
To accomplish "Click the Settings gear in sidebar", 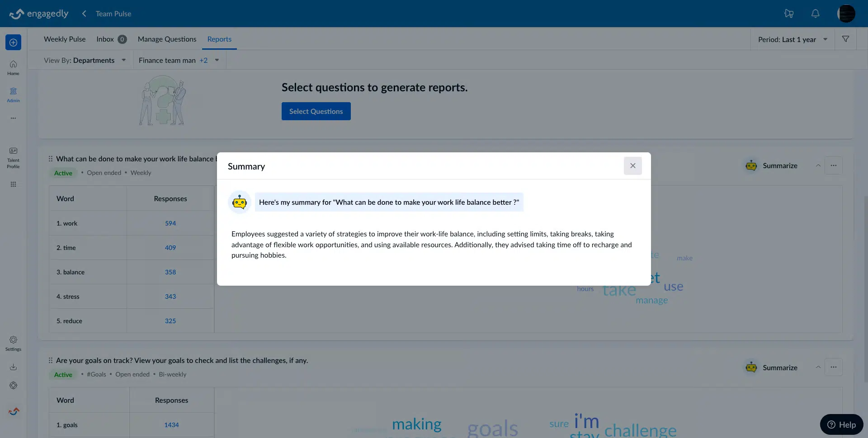I will [13, 343].
